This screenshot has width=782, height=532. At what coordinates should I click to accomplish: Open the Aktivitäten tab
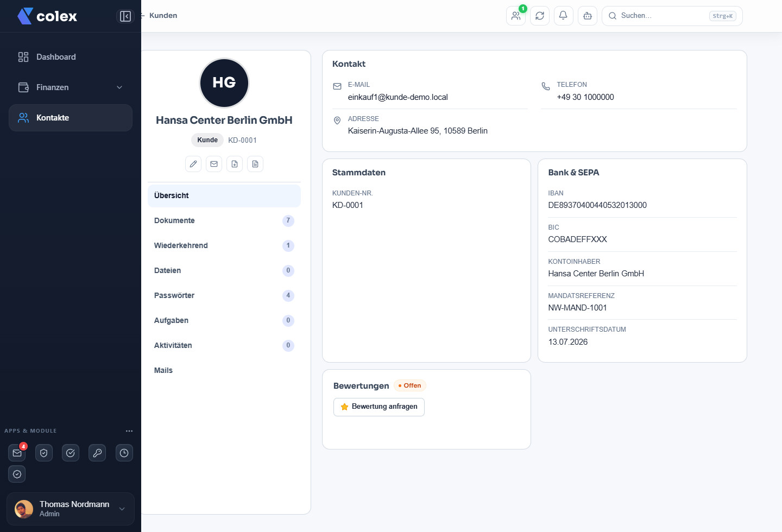click(224, 345)
